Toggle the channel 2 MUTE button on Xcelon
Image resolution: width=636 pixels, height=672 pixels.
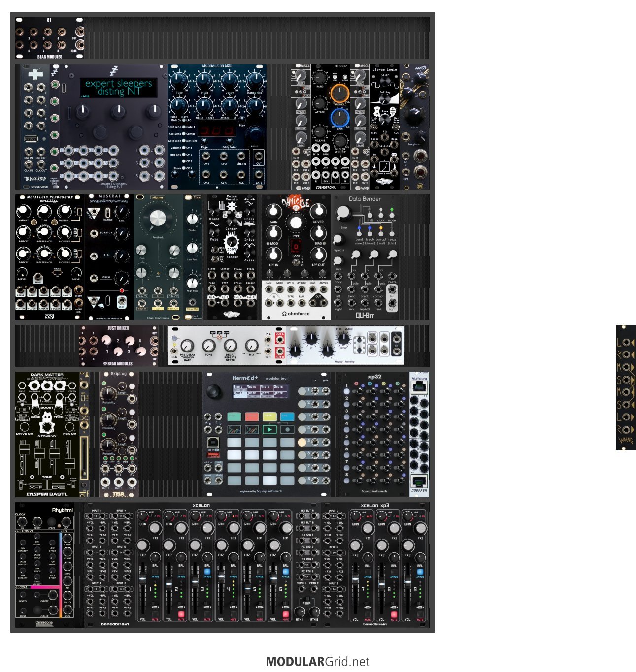[x=181, y=614]
